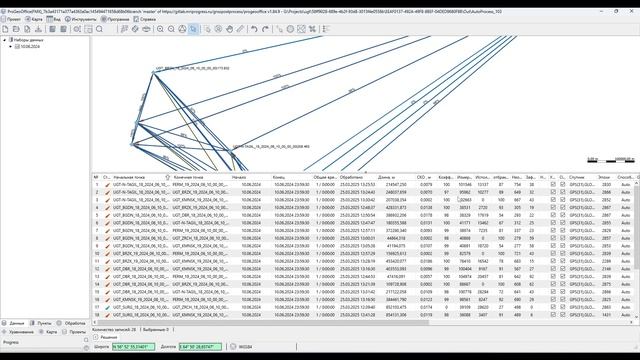
Task: Click the blue checkmark status icon in row 17
Action: tap(107, 307)
